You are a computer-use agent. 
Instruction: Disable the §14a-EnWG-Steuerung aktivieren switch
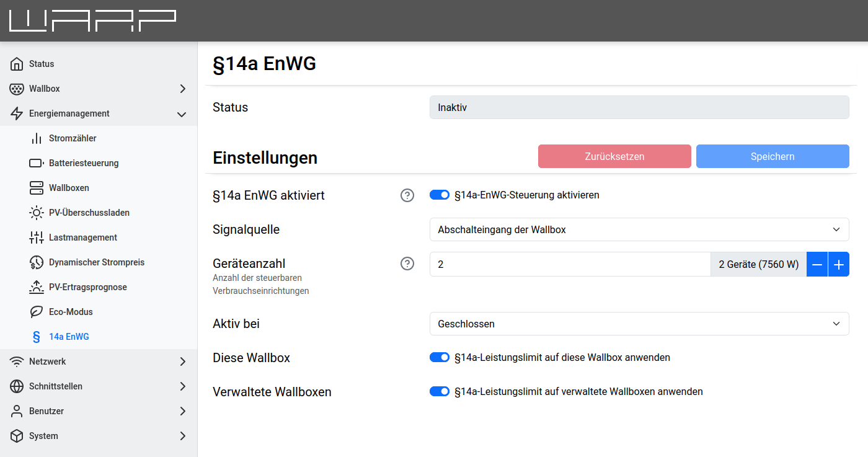click(440, 195)
